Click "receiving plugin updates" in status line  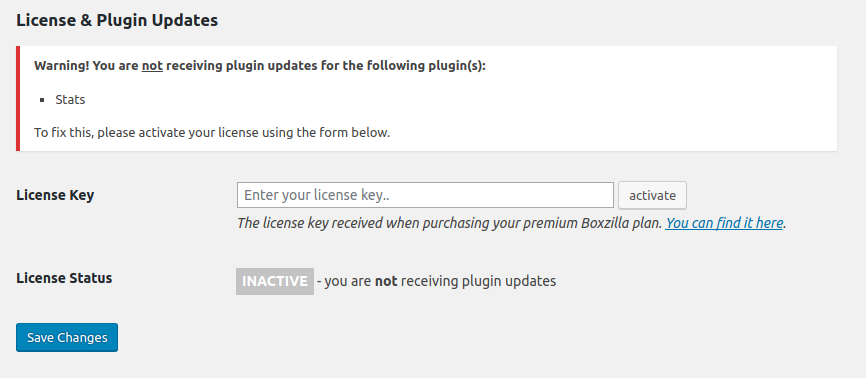(x=478, y=281)
